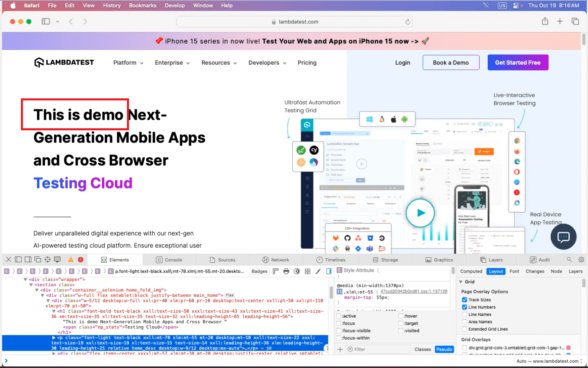Open Web Inspector settings gear

[581, 259]
